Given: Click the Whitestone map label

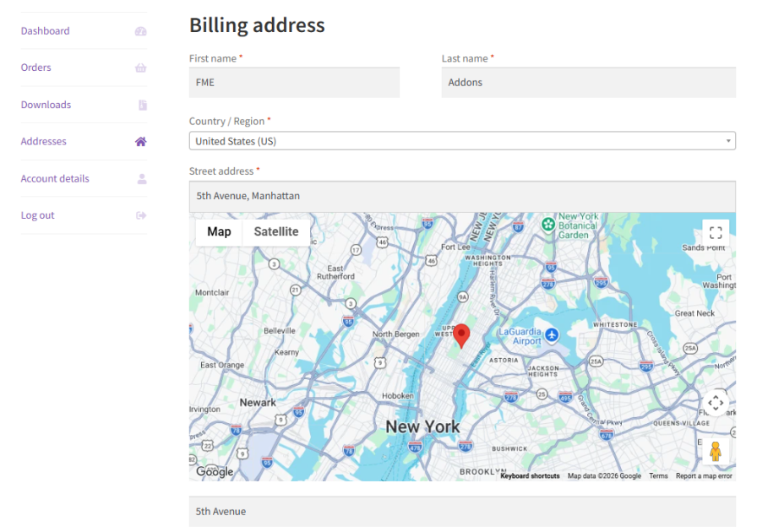Looking at the screenshot, I should point(615,325).
